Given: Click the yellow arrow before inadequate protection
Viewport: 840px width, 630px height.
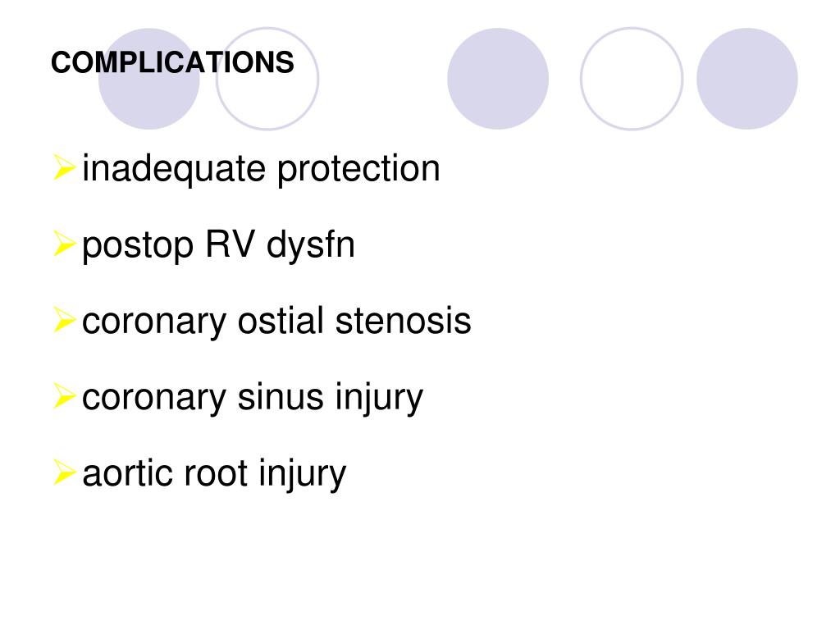Looking at the screenshot, I should (x=64, y=167).
